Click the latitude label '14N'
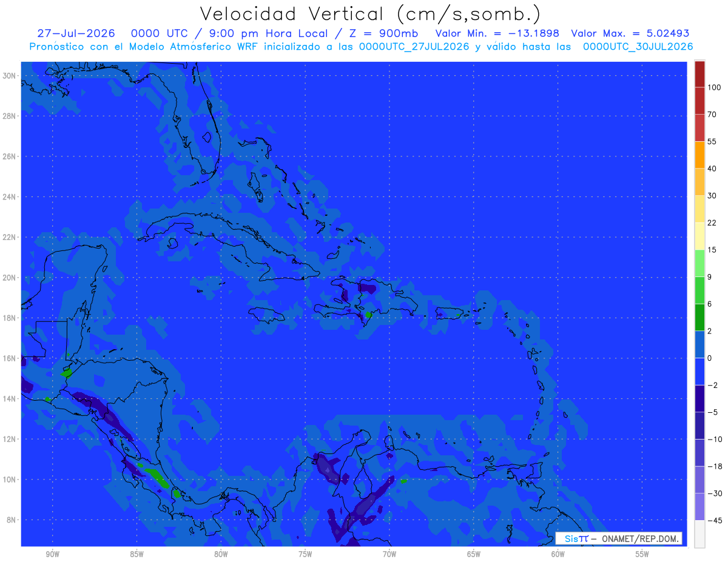Screen dimensions: 728x562 pos(10,399)
